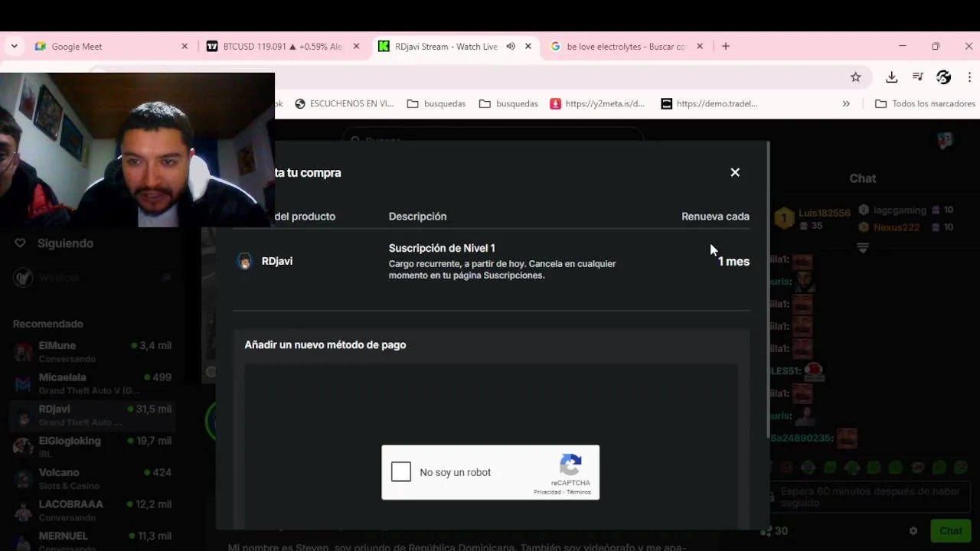Open a new browser tab
The width and height of the screenshot is (980, 551).
pos(726,46)
